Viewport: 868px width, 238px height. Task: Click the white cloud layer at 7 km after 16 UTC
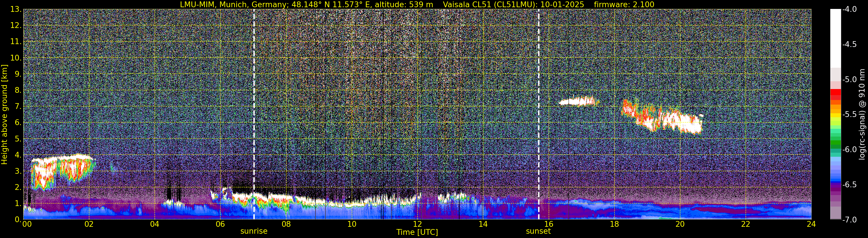[579, 101]
